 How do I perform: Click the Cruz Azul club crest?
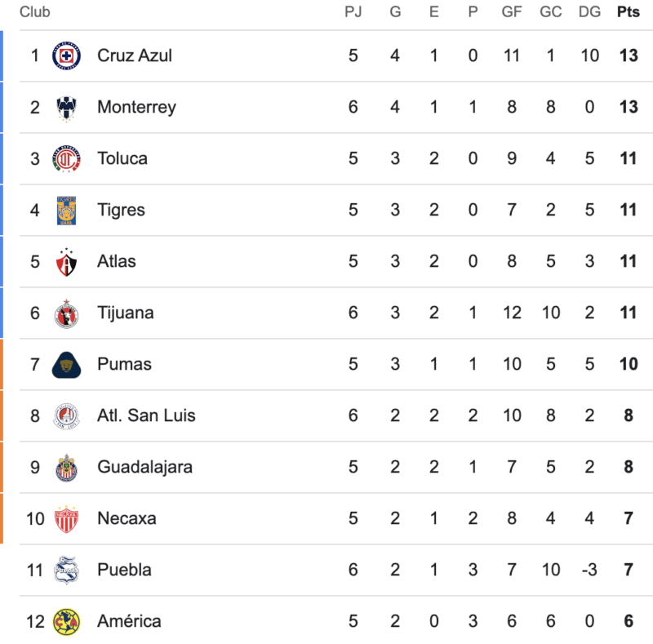pos(66,56)
